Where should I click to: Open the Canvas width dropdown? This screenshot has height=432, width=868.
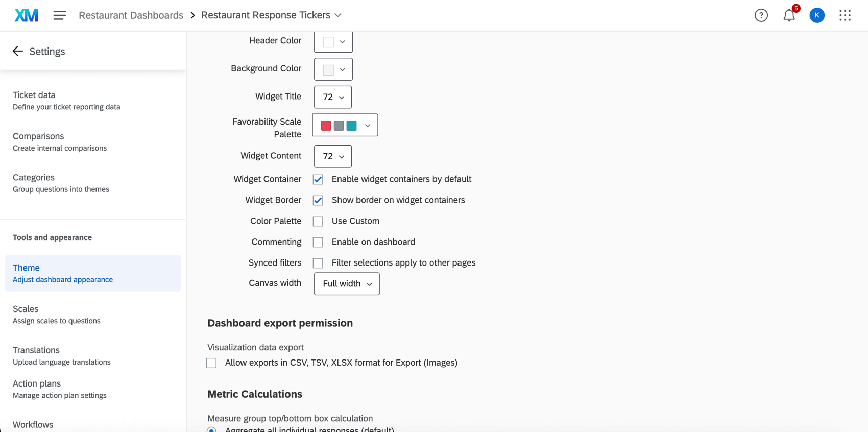click(346, 283)
